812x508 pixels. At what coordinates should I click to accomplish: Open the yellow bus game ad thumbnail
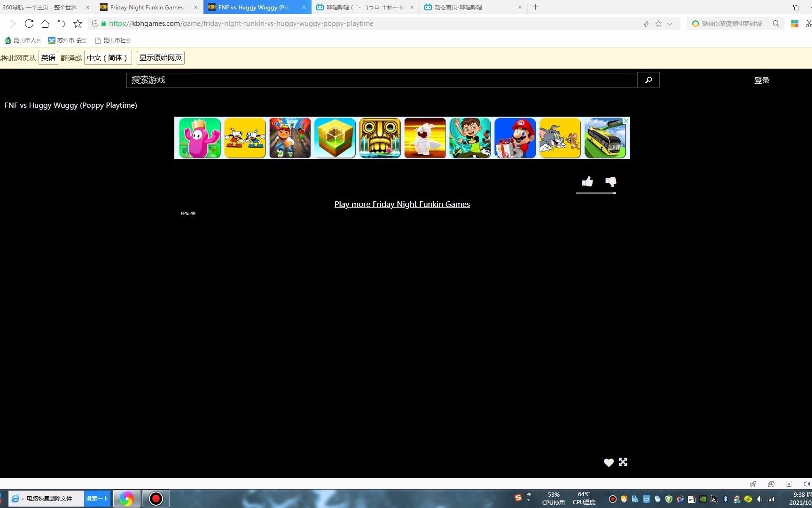coord(605,138)
